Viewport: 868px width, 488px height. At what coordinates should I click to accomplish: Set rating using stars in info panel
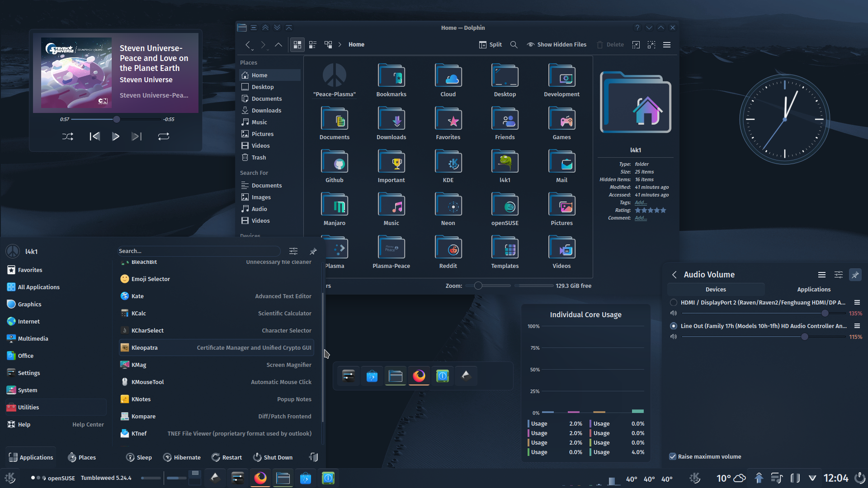[651, 210]
